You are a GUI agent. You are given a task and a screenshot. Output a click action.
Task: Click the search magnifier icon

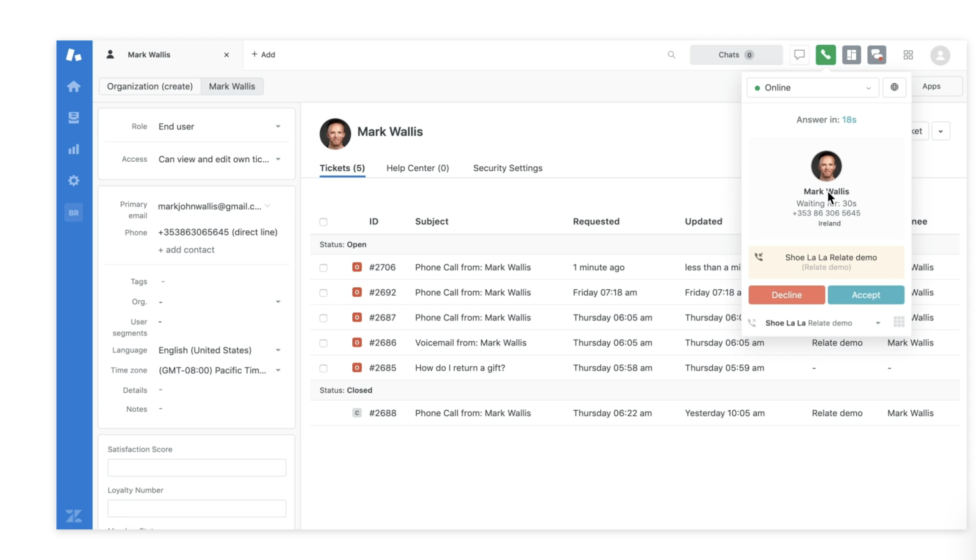click(x=671, y=55)
